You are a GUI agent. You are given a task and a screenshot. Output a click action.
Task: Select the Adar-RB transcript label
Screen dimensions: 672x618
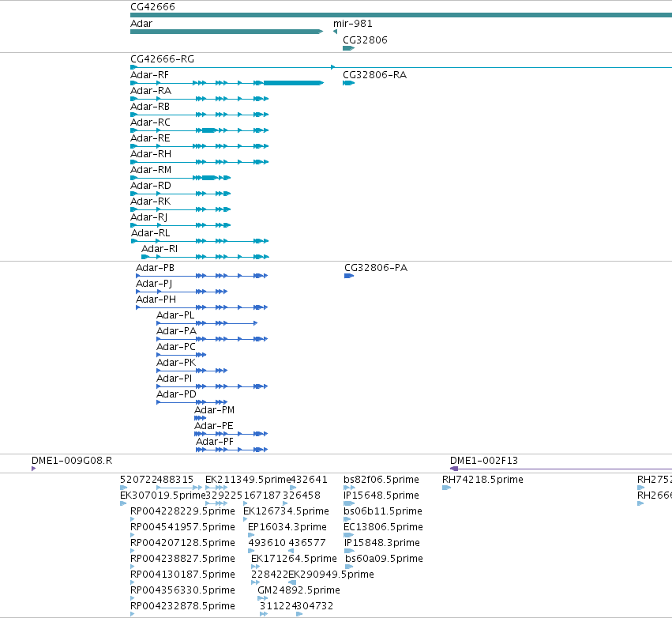(150, 107)
